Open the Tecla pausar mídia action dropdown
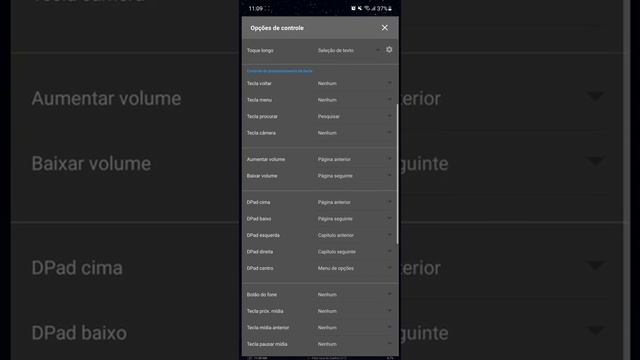Viewport: 640px width, 360px height. click(354, 344)
